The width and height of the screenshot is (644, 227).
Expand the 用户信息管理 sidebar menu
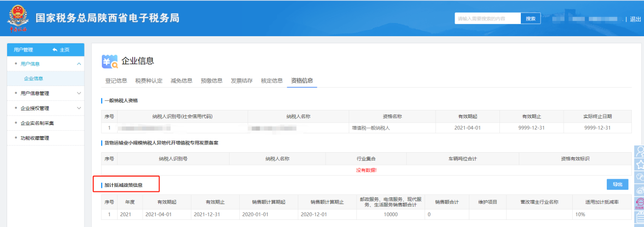pos(78,93)
